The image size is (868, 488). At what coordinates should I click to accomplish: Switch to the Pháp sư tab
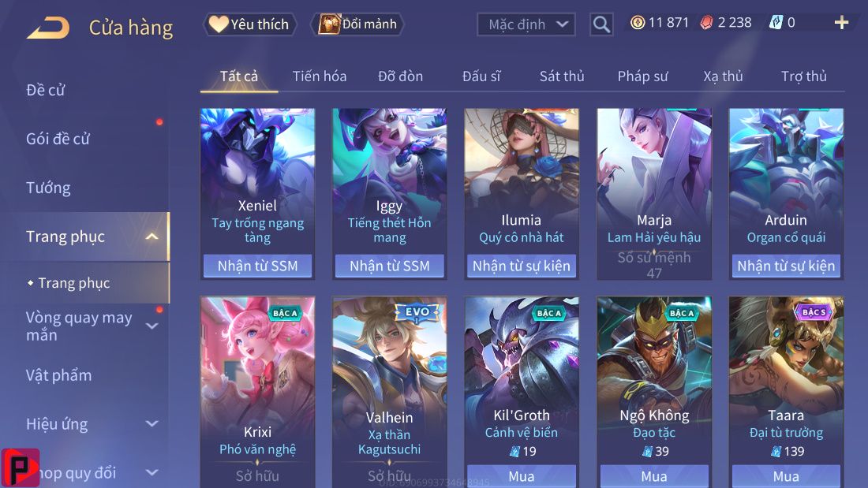pos(642,76)
